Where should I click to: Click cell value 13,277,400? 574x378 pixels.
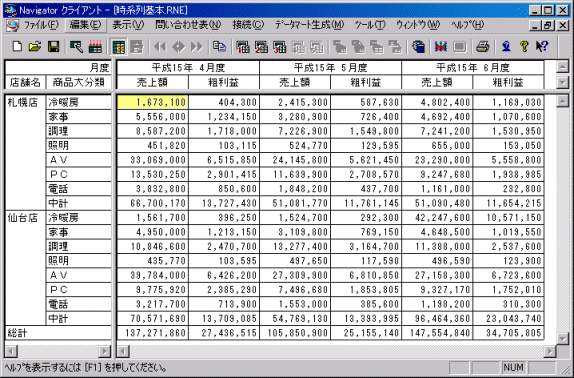point(295,246)
